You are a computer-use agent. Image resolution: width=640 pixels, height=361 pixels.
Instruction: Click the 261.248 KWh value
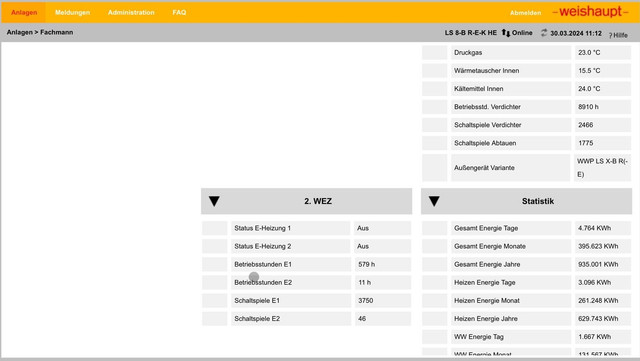click(598, 300)
